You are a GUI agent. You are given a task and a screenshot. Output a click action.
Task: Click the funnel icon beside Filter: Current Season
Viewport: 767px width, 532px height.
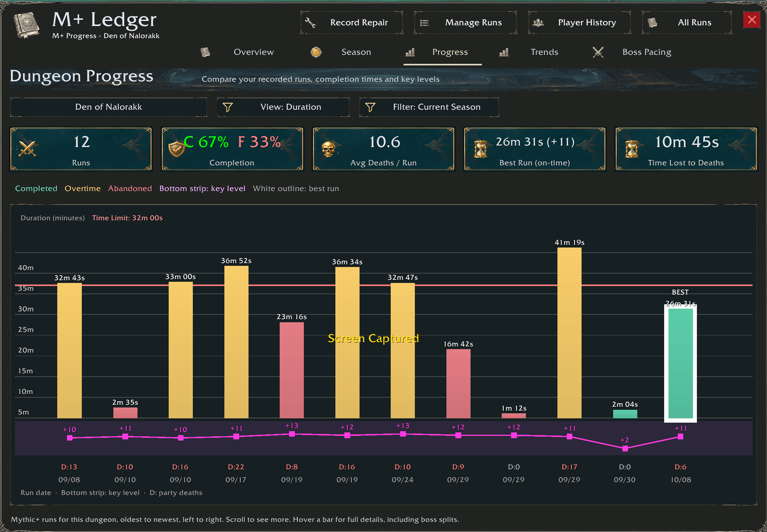370,107
